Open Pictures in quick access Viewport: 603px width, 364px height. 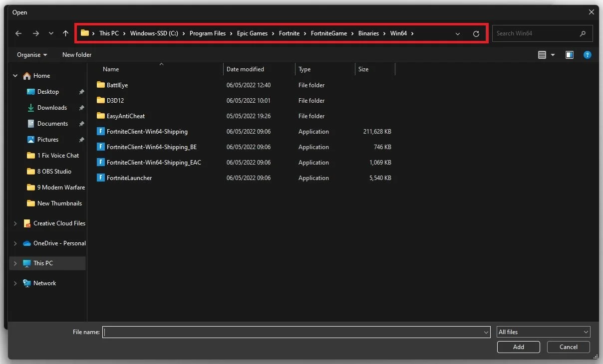tap(48, 140)
